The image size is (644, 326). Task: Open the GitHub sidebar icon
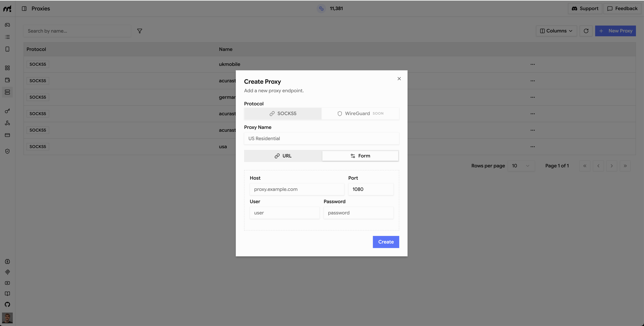coord(7,304)
